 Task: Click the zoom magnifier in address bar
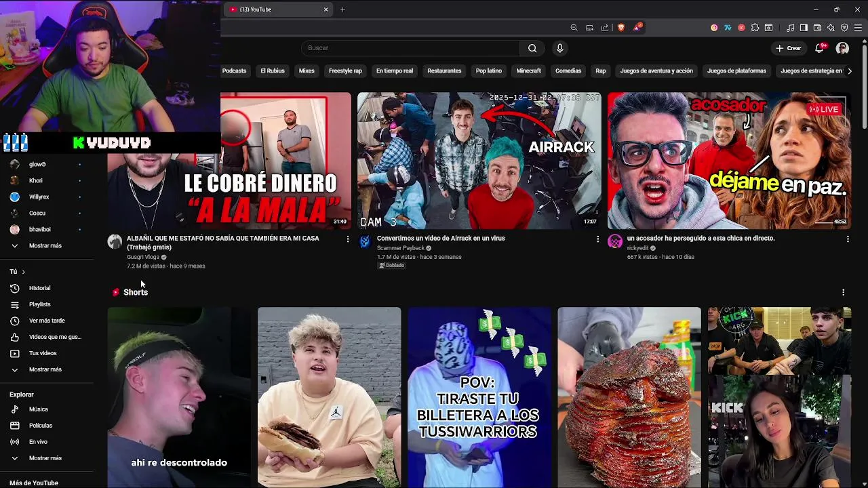[x=574, y=28]
